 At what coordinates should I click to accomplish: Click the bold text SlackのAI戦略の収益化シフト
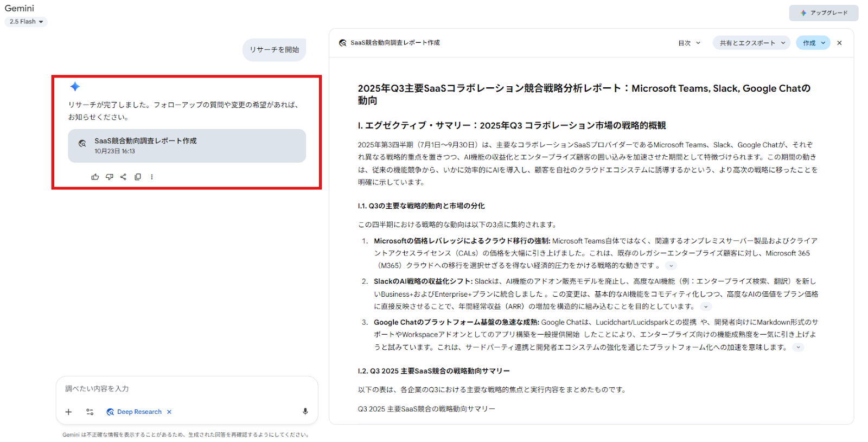[x=423, y=281]
